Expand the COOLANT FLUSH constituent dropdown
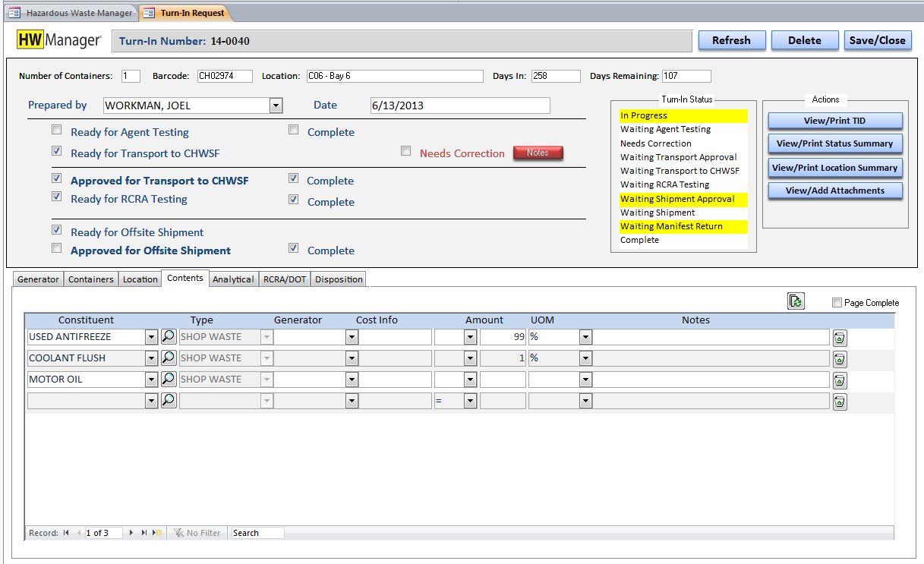 pos(151,358)
